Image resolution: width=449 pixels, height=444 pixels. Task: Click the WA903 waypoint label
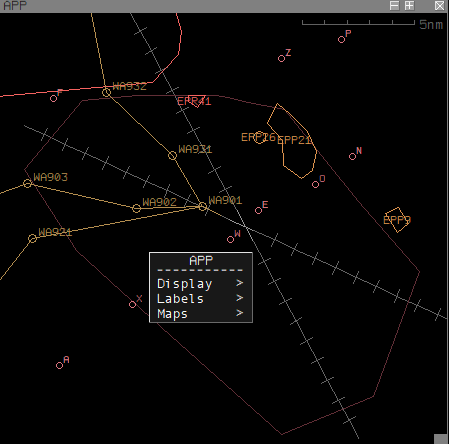(x=51, y=177)
